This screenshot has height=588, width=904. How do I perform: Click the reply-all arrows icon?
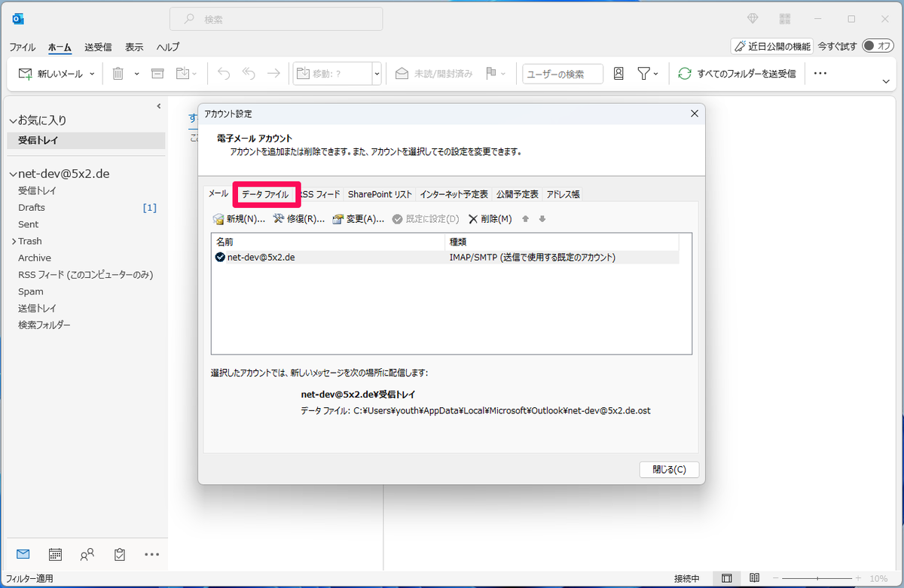(x=249, y=74)
